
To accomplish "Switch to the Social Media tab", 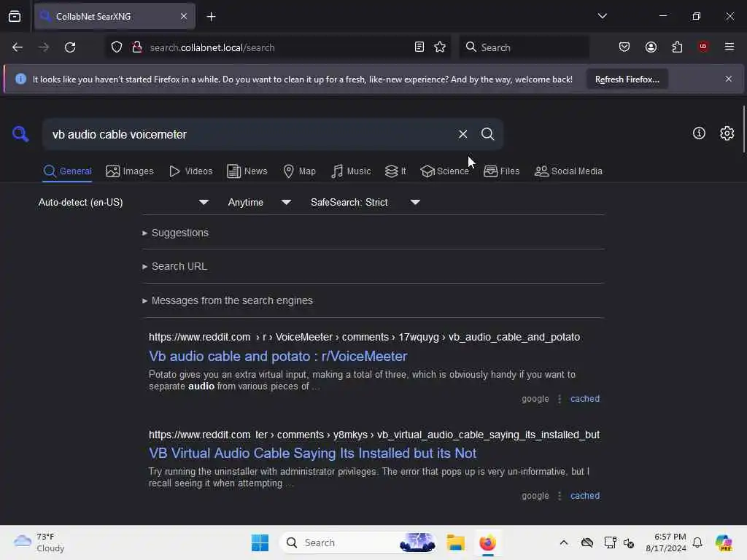I will click(x=568, y=171).
